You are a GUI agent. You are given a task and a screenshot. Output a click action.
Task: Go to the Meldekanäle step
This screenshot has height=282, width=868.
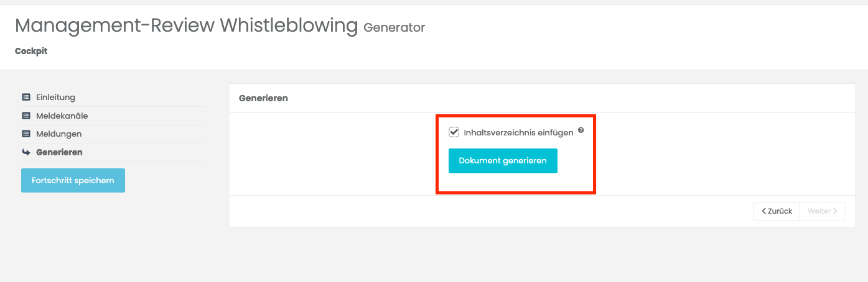(x=62, y=116)
